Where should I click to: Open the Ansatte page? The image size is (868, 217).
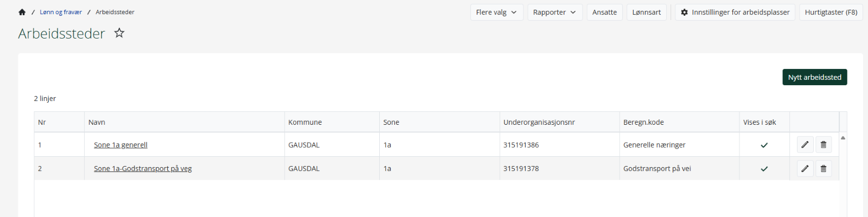tap(604, 12)
